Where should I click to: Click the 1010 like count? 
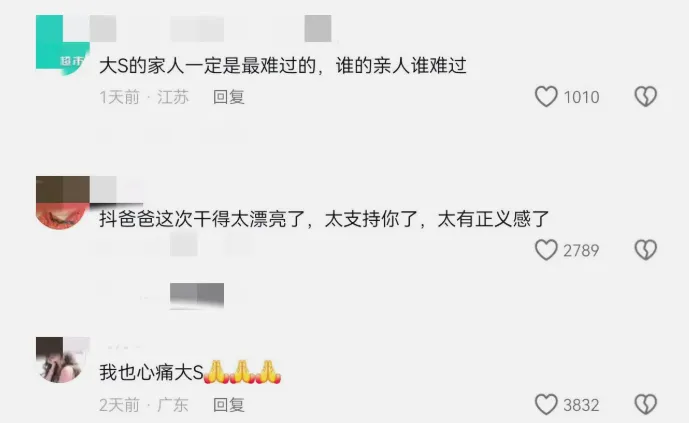click(x=581, y=97)
